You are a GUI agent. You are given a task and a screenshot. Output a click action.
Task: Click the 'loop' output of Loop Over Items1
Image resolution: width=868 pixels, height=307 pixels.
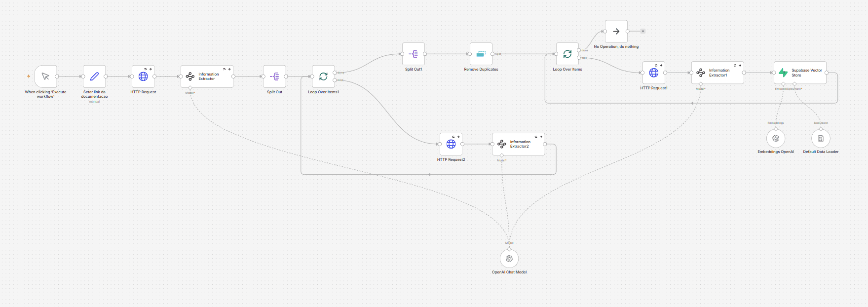pyautogui.click(x=335, y=80)
